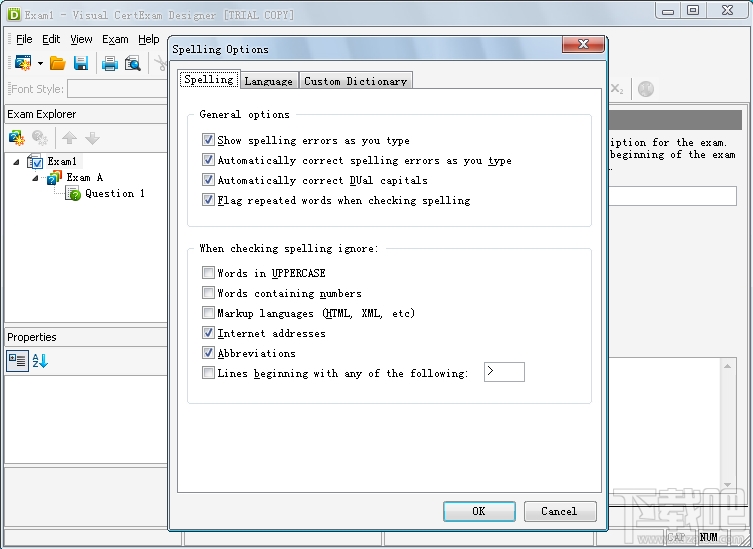Image resolution: width=753 pixels, height=549 pixels.
Task: Switch to the Spelling tab
Action: point(209,79)
